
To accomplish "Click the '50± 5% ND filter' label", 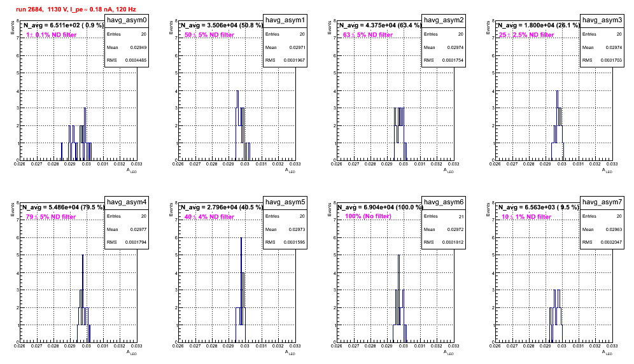I will (209, 35).
